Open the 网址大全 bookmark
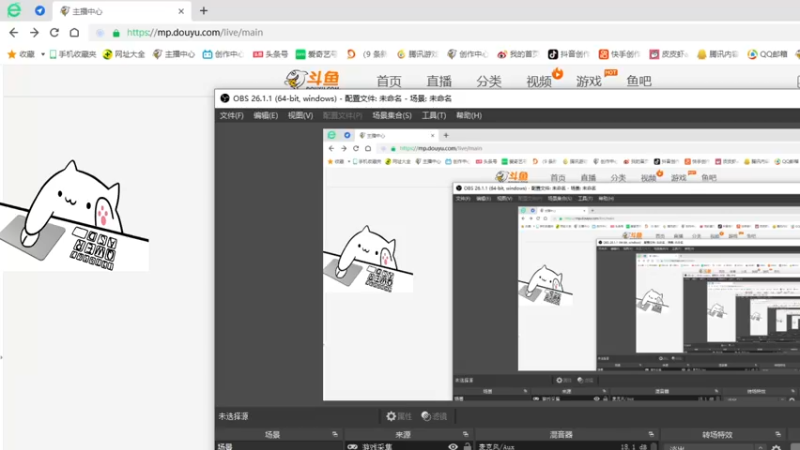 pos(124,54)
